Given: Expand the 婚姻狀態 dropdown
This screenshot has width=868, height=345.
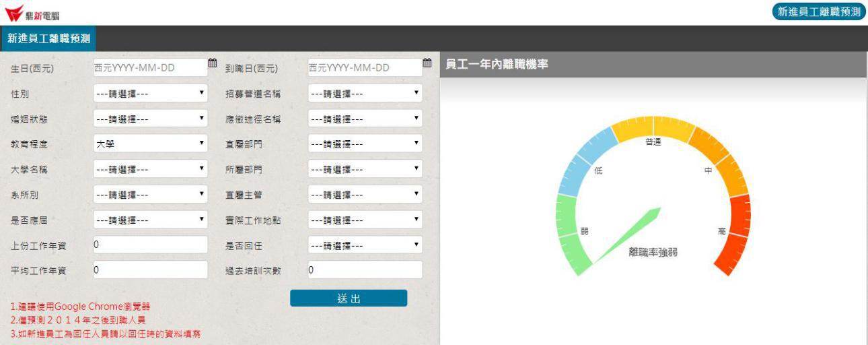Looking at the screenshot, I should (150, 119).
